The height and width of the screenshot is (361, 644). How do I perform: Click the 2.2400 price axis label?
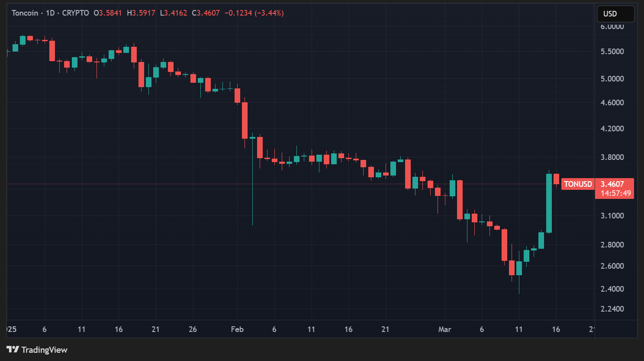[x=612, y=309]
